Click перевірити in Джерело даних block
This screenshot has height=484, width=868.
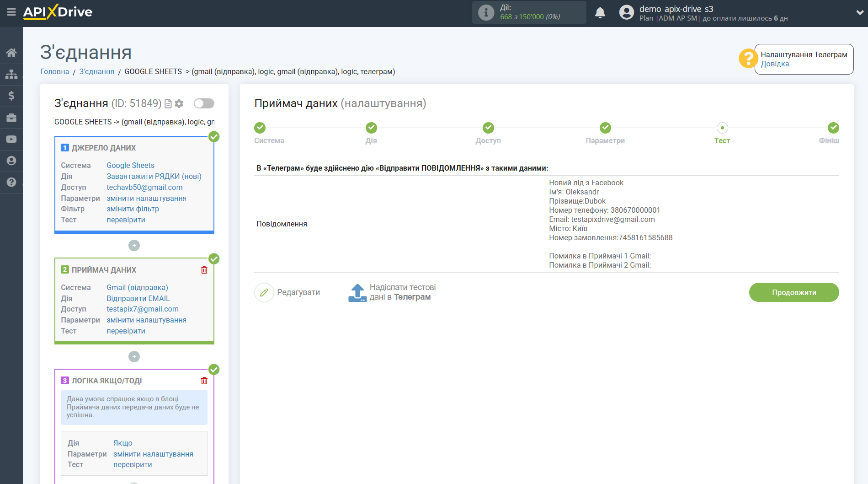[x=126, y=220]
